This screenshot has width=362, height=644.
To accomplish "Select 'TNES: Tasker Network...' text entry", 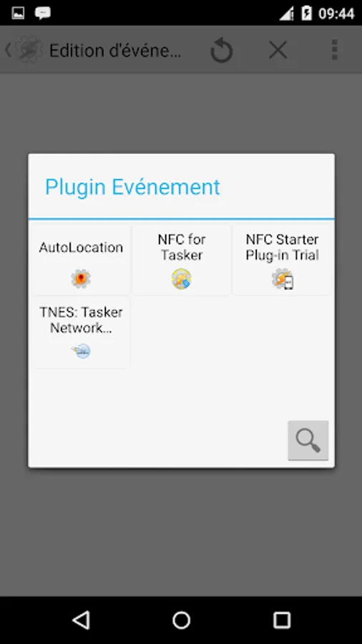I will (81, 320).
